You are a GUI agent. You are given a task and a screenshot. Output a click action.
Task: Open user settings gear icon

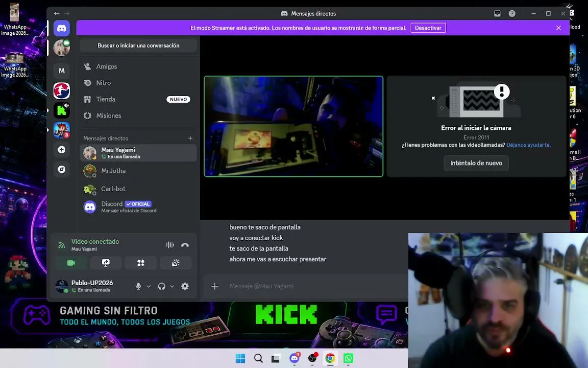[185, 286]
